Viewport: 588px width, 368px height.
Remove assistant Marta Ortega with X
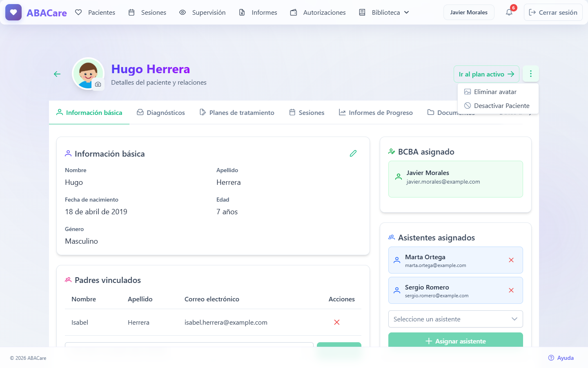pyautogui.click(x=511, y=260)
